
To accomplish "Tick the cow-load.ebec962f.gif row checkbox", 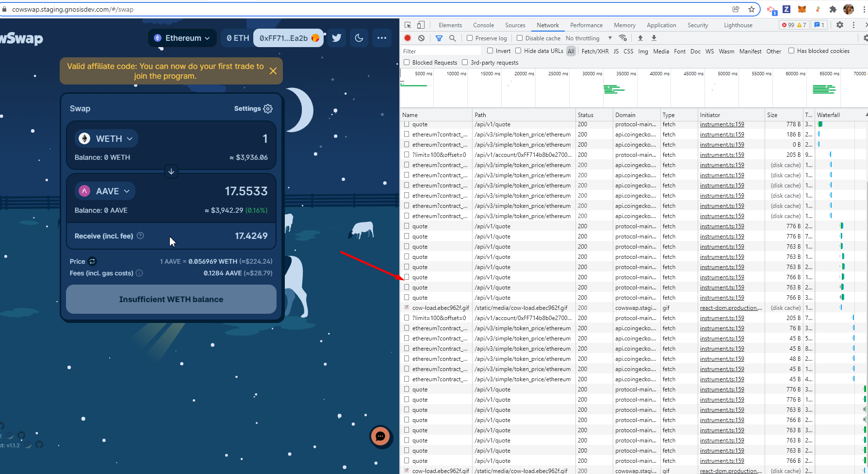I will tap(407, 307).
